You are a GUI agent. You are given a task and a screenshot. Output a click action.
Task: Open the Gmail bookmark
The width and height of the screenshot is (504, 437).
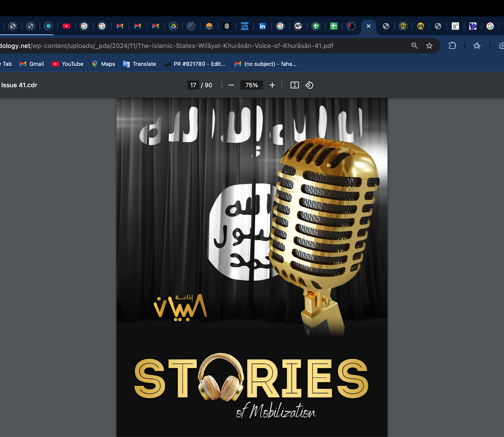pos(32,64)
